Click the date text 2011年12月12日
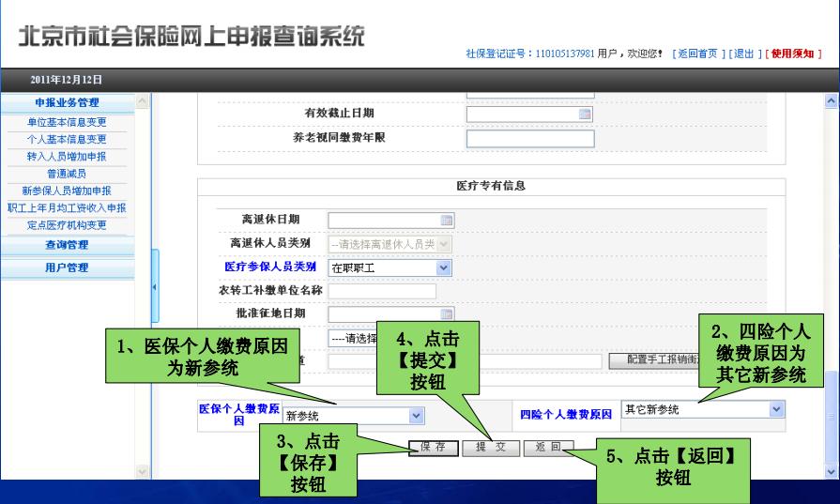This screenshot has height=504, width=840. 66,80
